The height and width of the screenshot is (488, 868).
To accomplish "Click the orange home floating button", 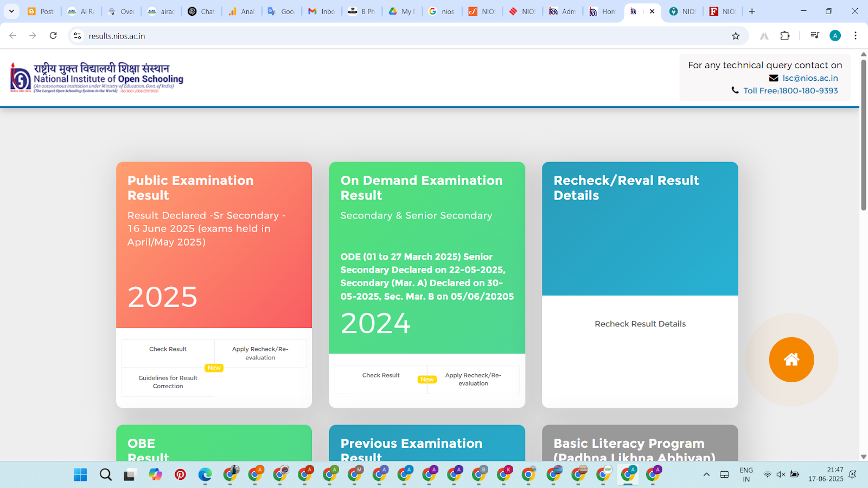I will point(791,359).
